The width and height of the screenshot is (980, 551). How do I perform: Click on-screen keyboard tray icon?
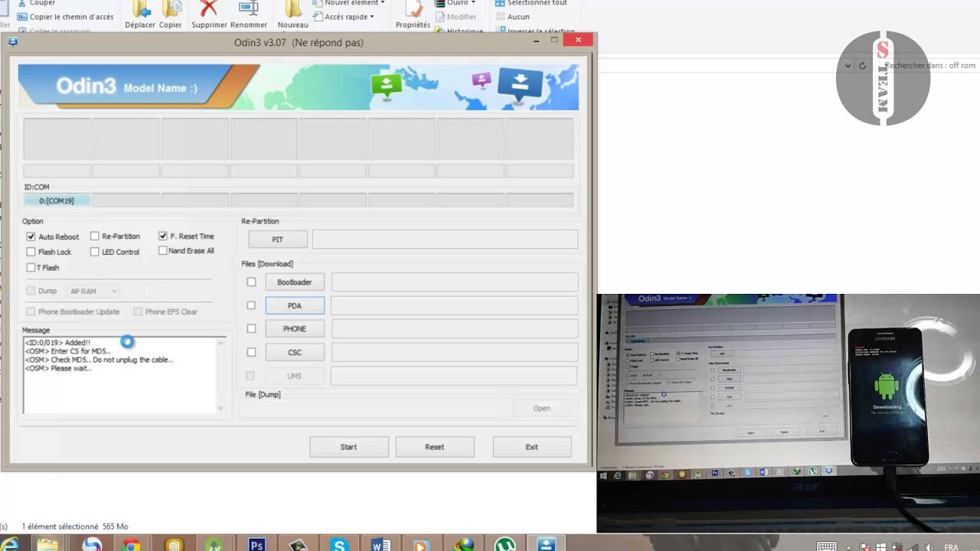[826, 546]
